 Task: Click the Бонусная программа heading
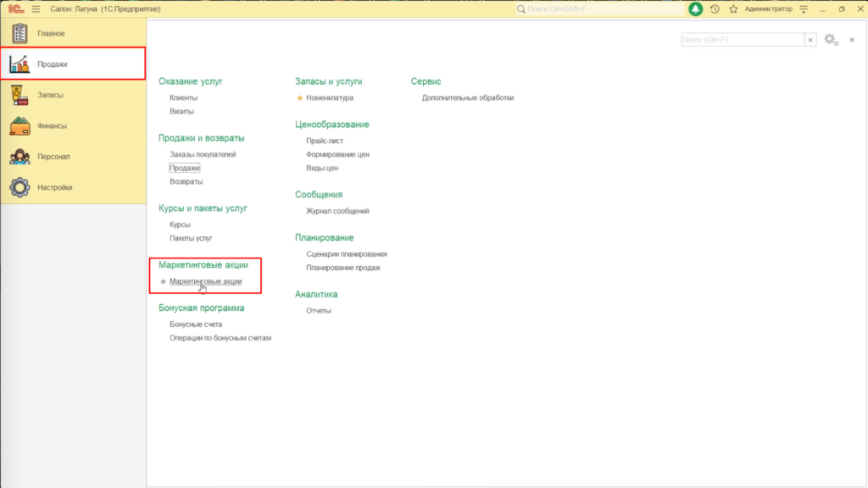click(x=202, y=308)
